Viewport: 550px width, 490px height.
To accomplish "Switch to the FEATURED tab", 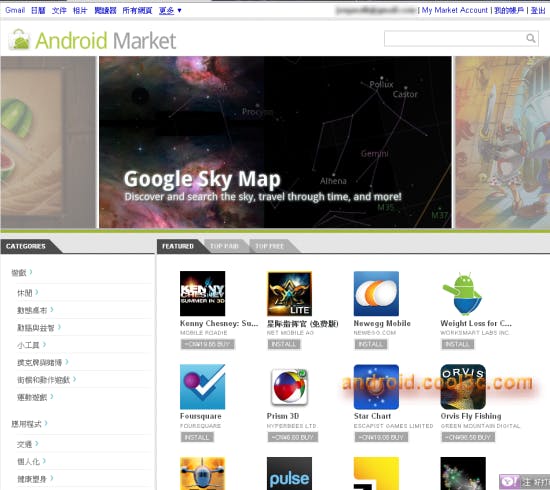I will (178, 246).
